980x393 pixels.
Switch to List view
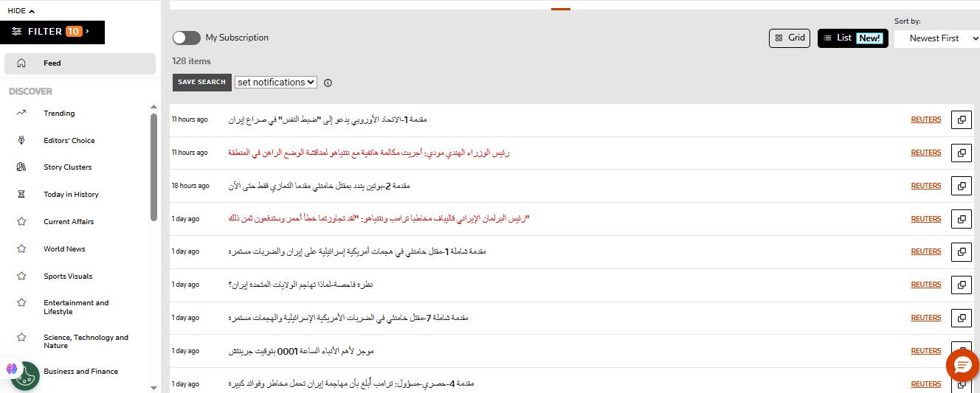tap(852, 38)
